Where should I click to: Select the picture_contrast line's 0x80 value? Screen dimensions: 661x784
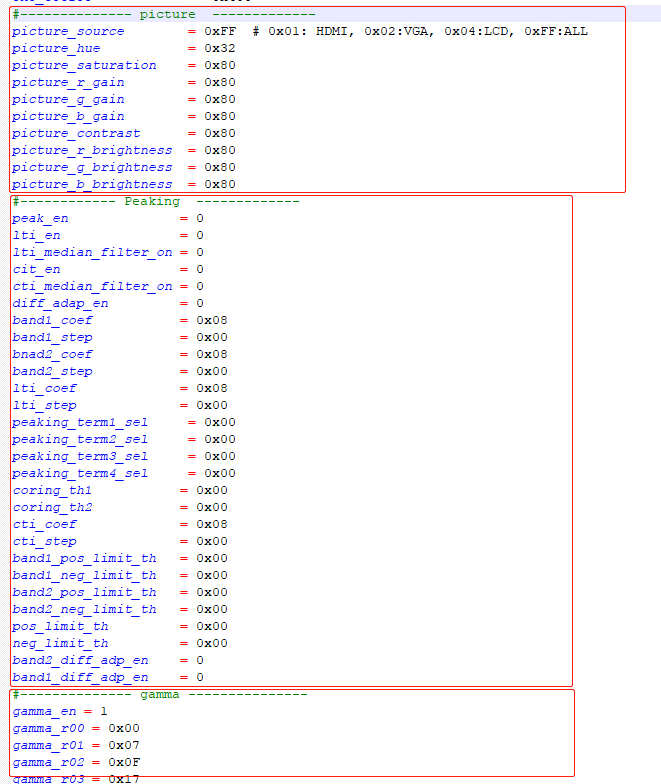(x=220, y=134)
